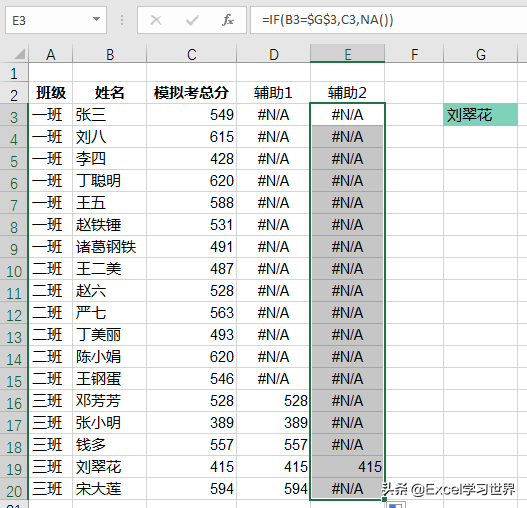This screenshot has height=508, width=527.
Task: Select the name cell 李四
Action: pyautogui.click(x=110, y=159)
